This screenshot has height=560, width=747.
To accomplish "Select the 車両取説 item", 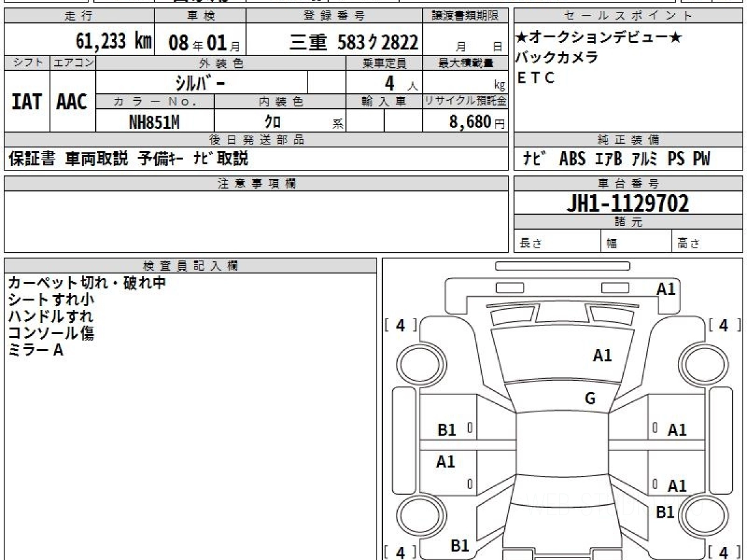I will pos(97,159).
